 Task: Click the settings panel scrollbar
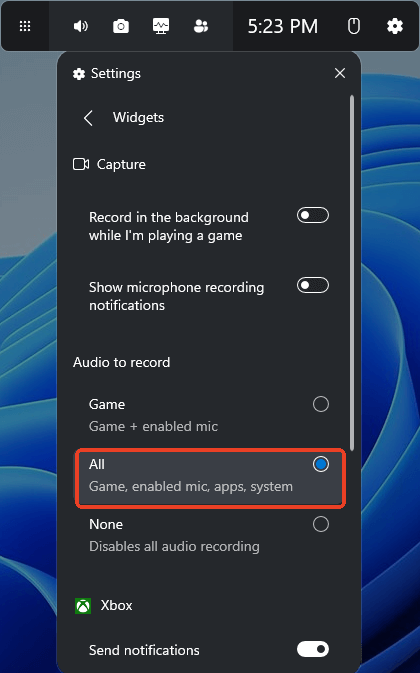[x=352, y=273]
